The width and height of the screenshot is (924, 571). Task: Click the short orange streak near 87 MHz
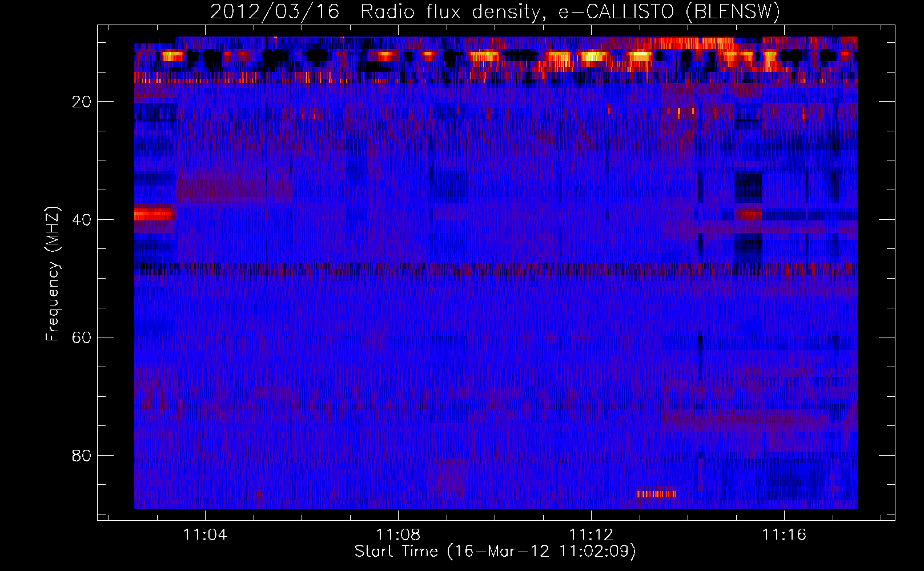[656, 494]
